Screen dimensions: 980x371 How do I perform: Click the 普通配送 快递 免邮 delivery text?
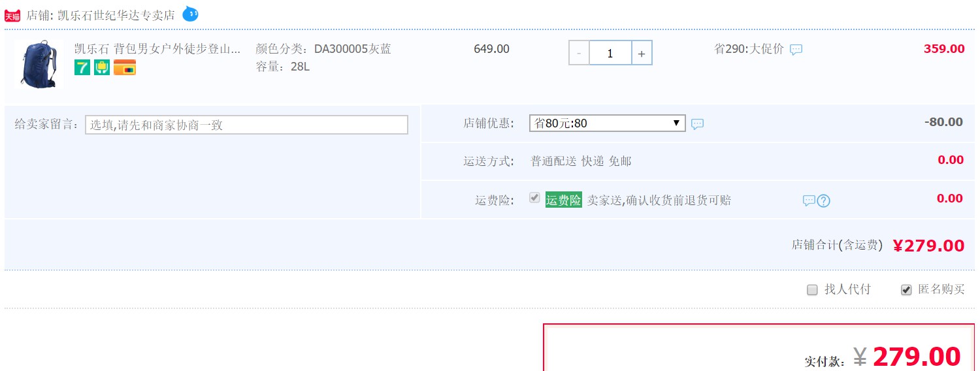pyautogui.click(x=581, y=161)
